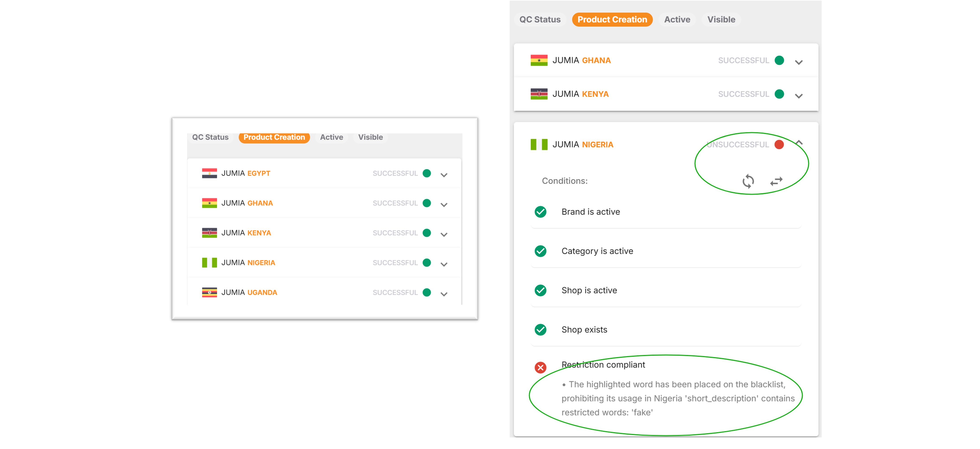Click the red status dot for Jumia Nigeria
Screen dimensions: 980x449
[779, 144]
